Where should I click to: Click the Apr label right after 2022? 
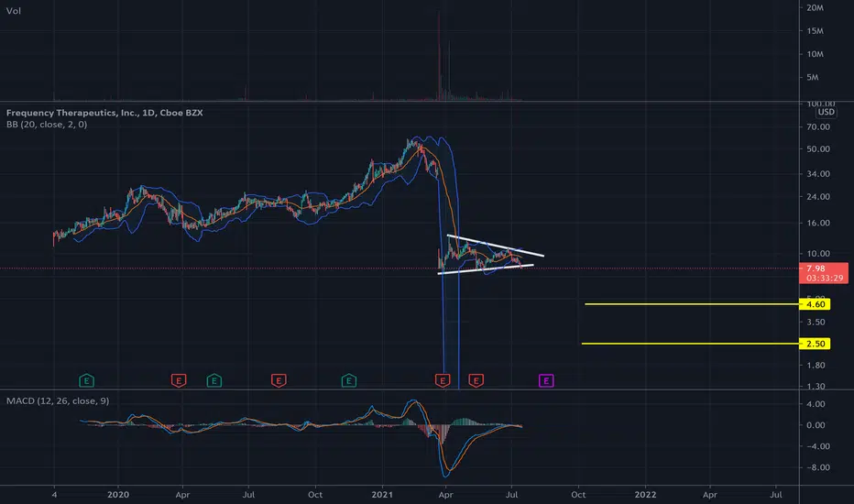[709, 495]
